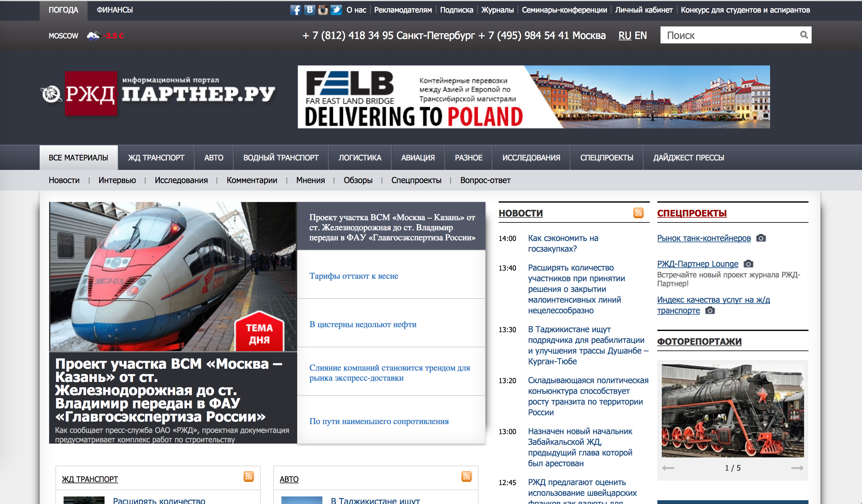Select Вопрос-ответ in the submenu bar
The width and height of the screenshot is (862, 504).
(485, 180)
